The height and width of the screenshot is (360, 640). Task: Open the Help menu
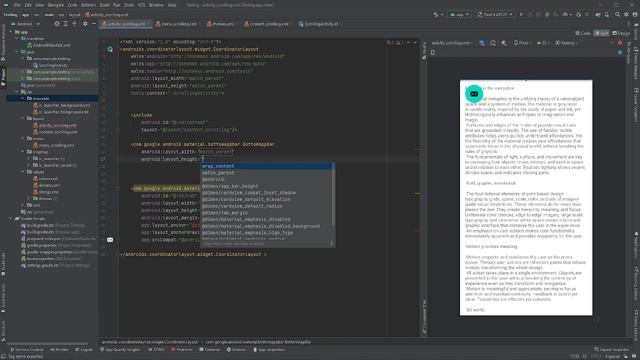pos(172,5)
